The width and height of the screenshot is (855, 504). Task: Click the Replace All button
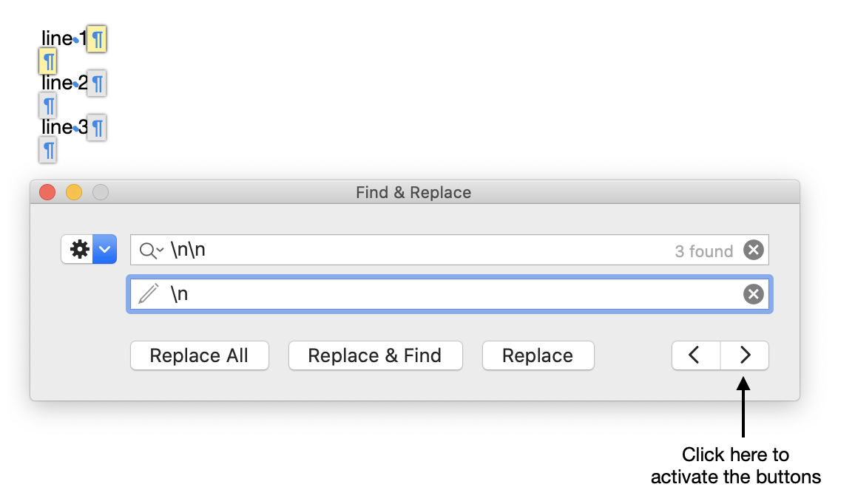pos(199,355)
